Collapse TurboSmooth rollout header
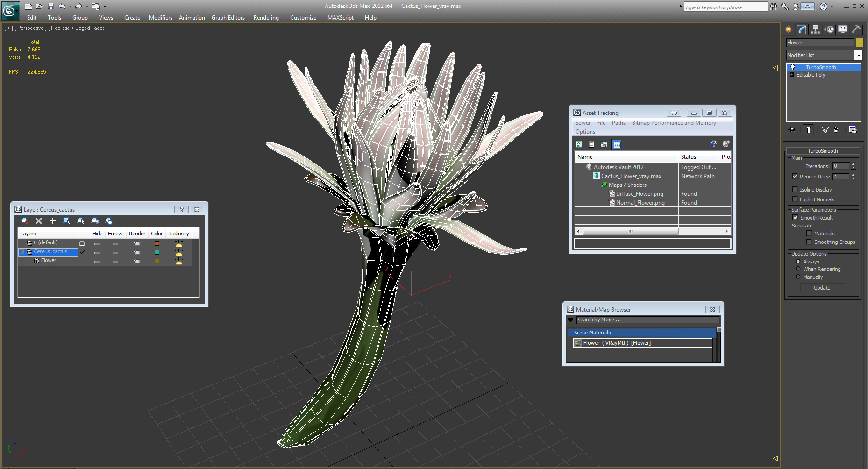 [823, 151]
